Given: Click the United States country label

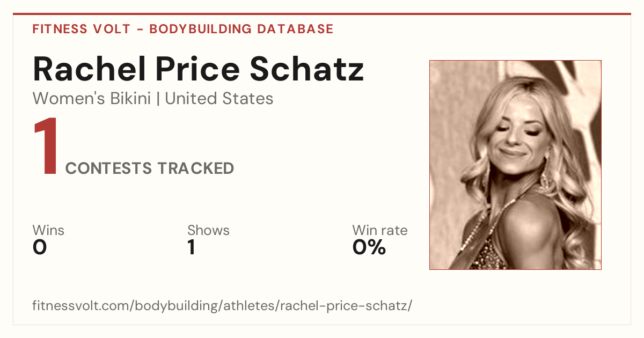Looking at the screenshot, I should click(x=219, y=99).
